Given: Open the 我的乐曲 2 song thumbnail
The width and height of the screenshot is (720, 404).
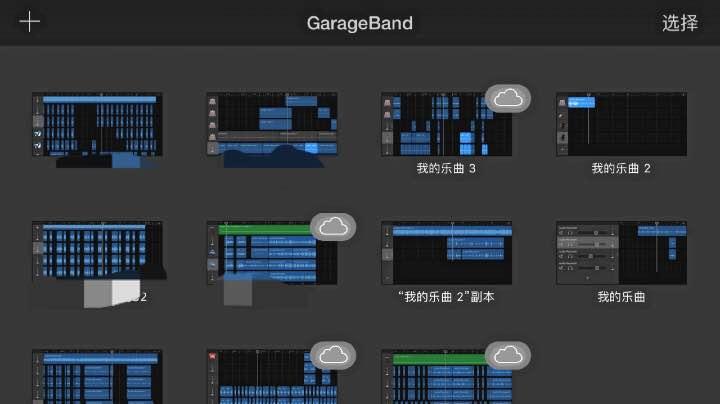Looking at the screenshot, I should coord(621,124).
